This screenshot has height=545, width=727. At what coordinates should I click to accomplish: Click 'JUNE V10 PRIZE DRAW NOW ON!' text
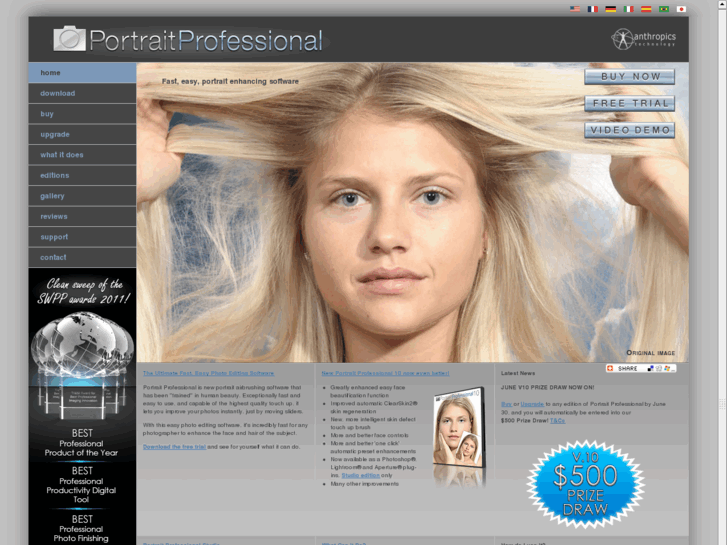(547, 387)
